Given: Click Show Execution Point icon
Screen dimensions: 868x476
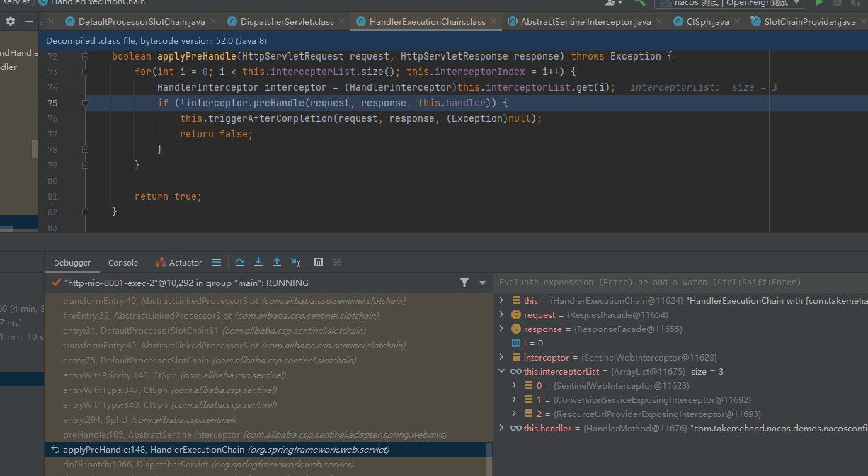Looking at the screenshot, I should tap(217, 262).
